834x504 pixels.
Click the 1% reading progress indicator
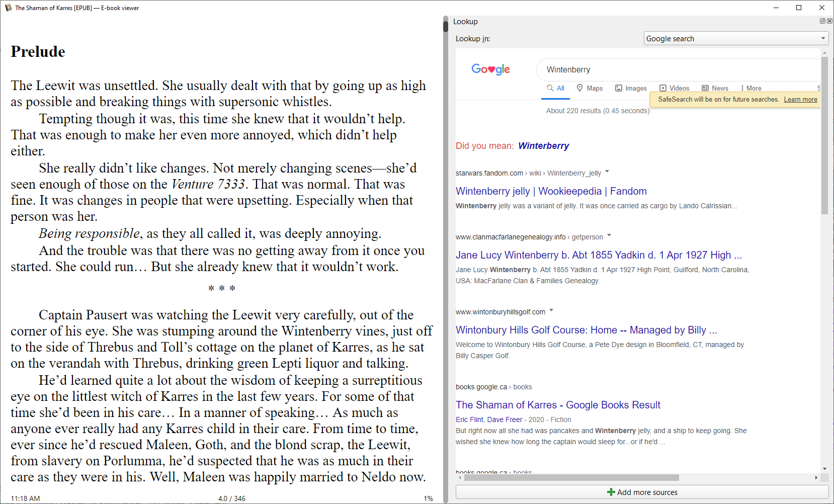pyautogui.click(x=428, y=498)
